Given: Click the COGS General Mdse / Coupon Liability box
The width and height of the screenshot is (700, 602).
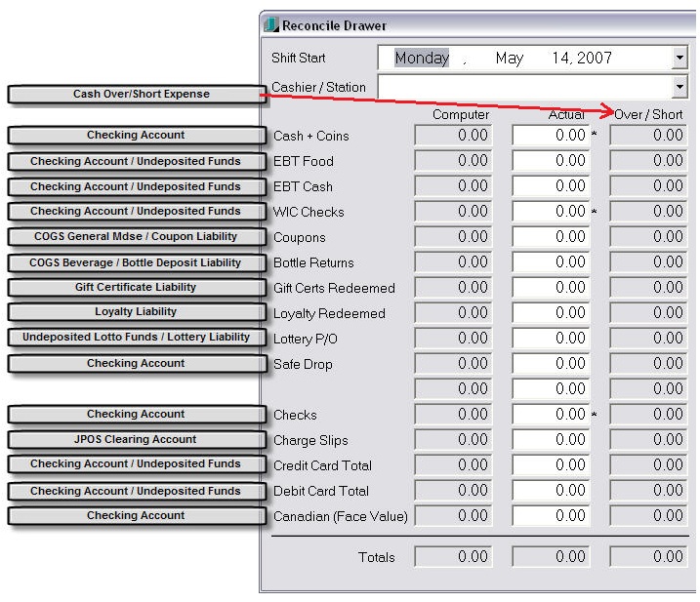Looking at the screenshot, I should [x=137, y=236].
